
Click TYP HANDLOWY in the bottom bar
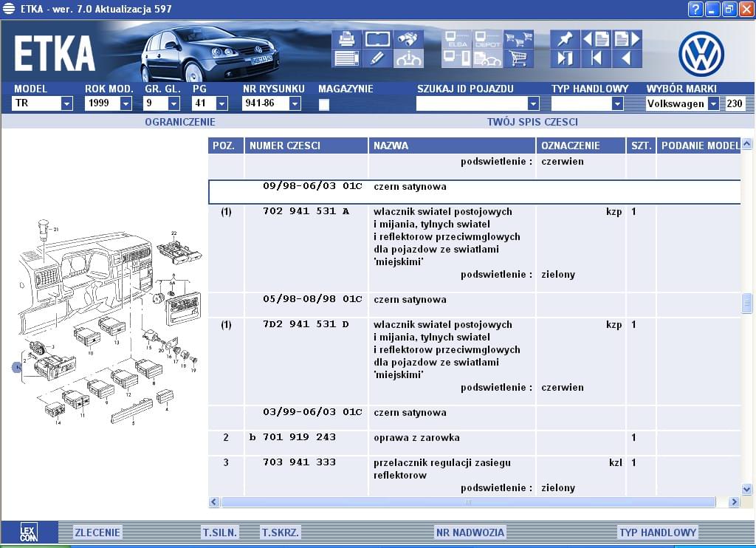coord(658,532)
